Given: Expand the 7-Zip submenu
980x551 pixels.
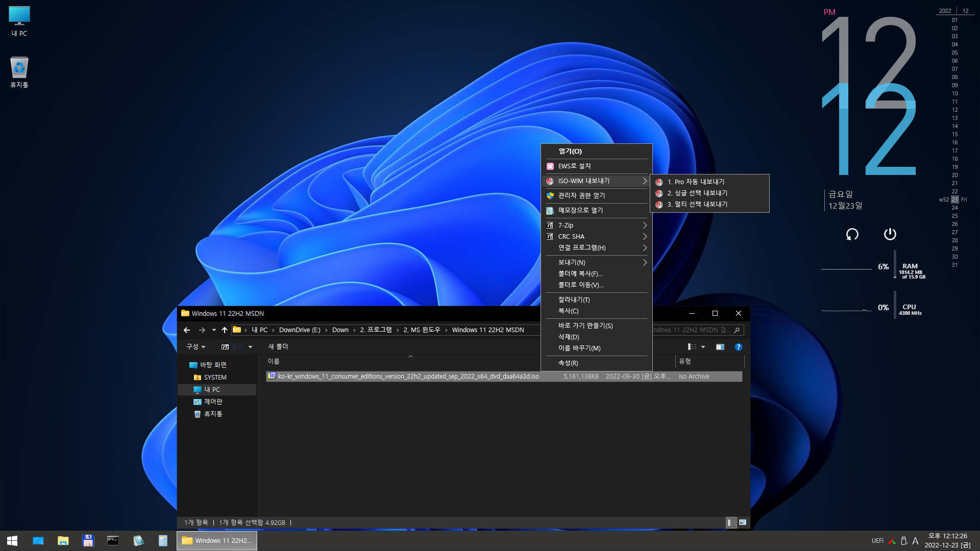Looking at the screenshot, I should [596, 226].
